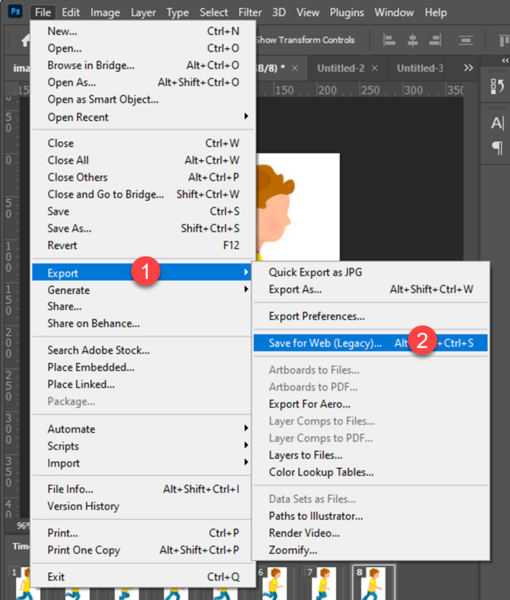Open the History panel icon on right dock

(497, 86)
